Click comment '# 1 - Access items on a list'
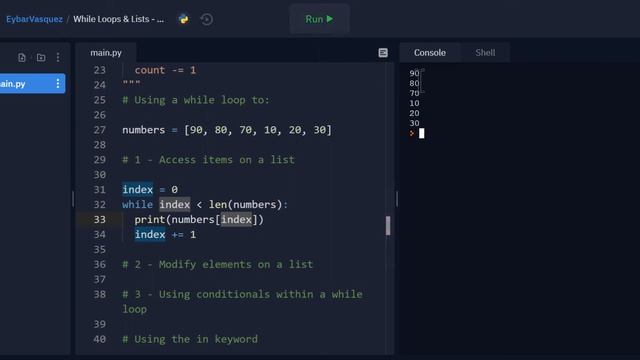640x360 pixels. coord(208,160)
